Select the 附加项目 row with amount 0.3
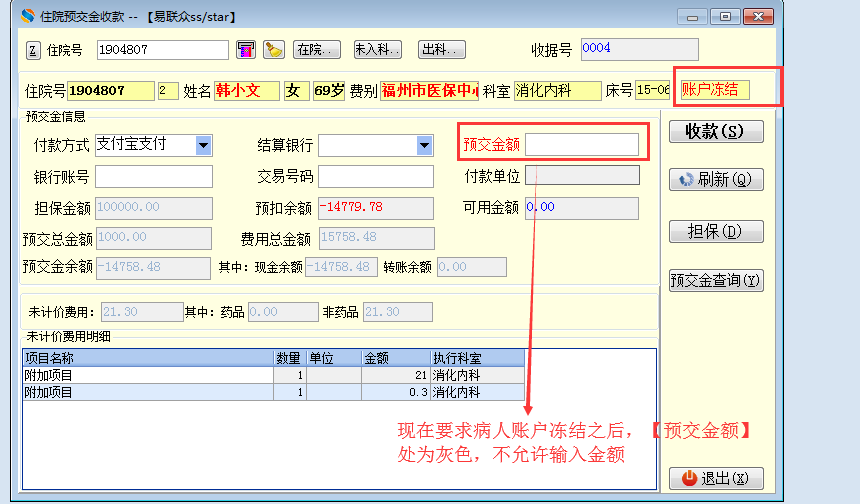This screenshot has height=504, width=860. click(x=274, y=392)
